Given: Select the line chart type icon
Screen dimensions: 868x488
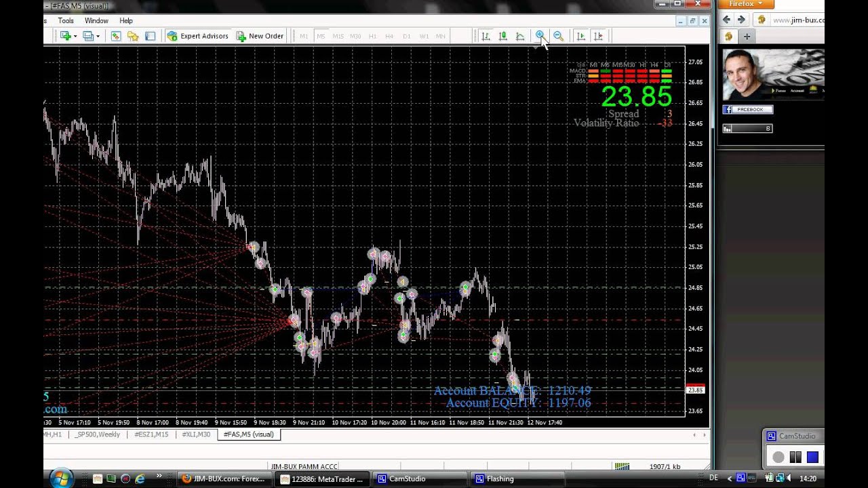Looking at the screenshot, I should [x=520, y=36].
